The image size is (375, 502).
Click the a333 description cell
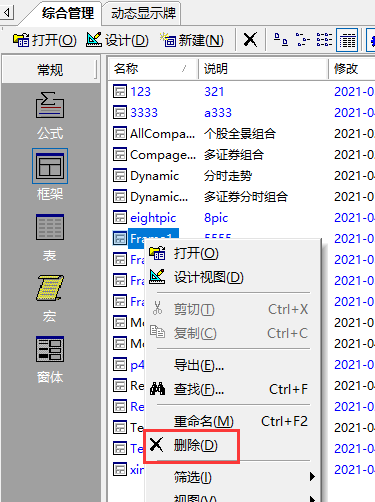click(x=218, y=113)
